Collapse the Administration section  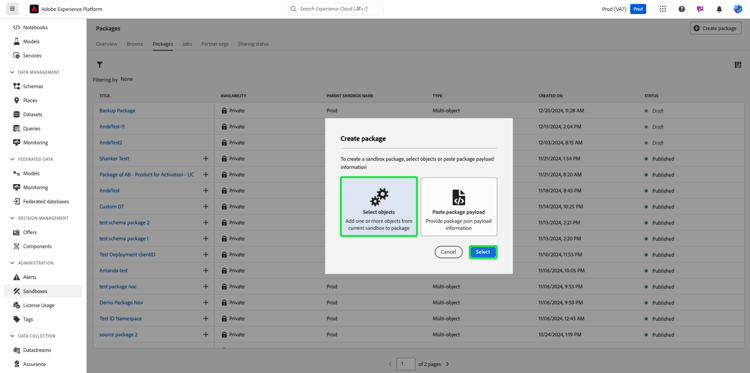pos(12,263)
